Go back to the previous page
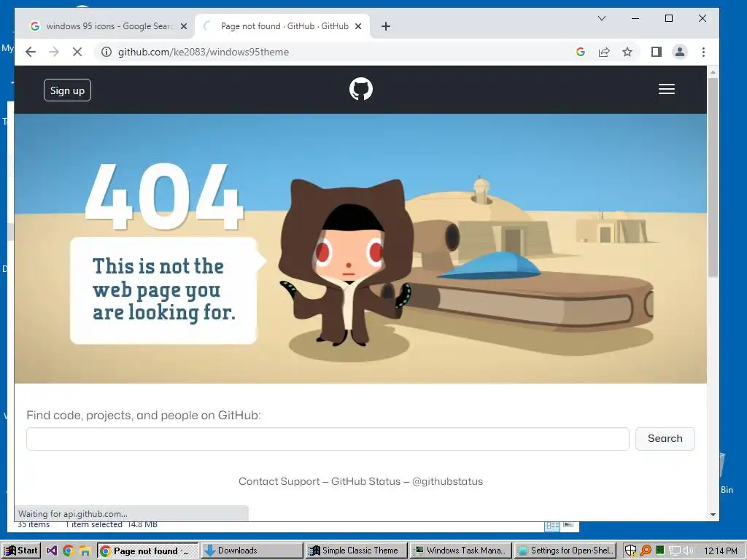 click(x=31, y=52)
